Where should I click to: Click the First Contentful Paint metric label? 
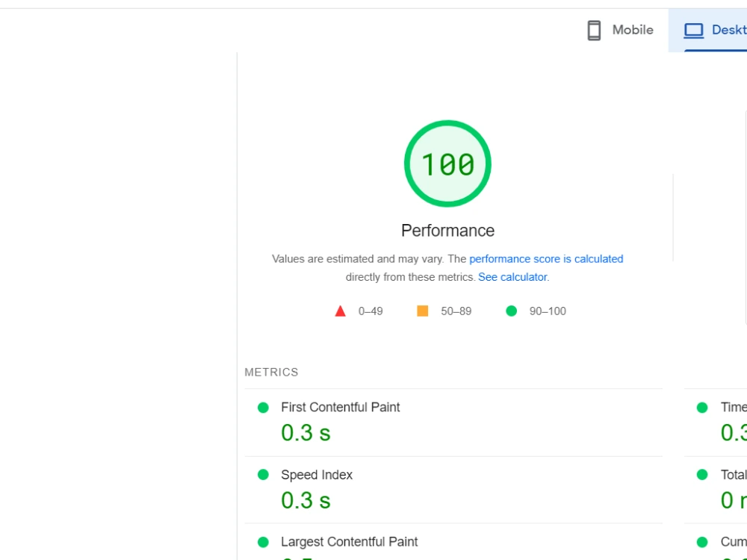click(x=340, y=407)
